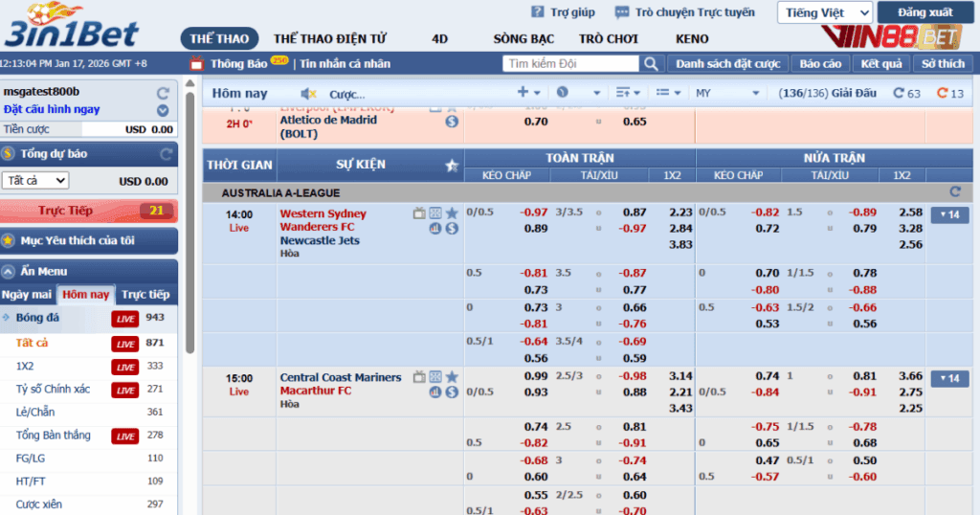Expand the Đặt cấu hình ngay chevron

click(x=163, y=111)
